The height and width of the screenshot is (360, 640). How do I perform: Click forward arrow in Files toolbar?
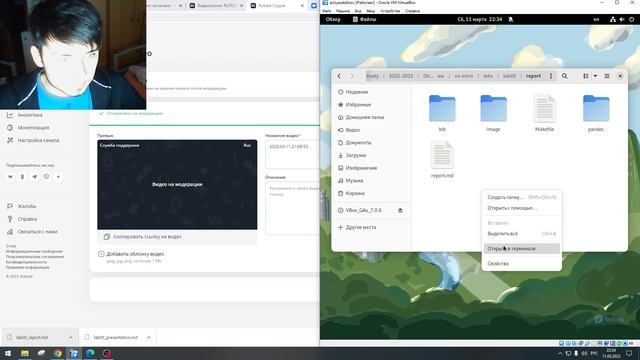point(352,76)
